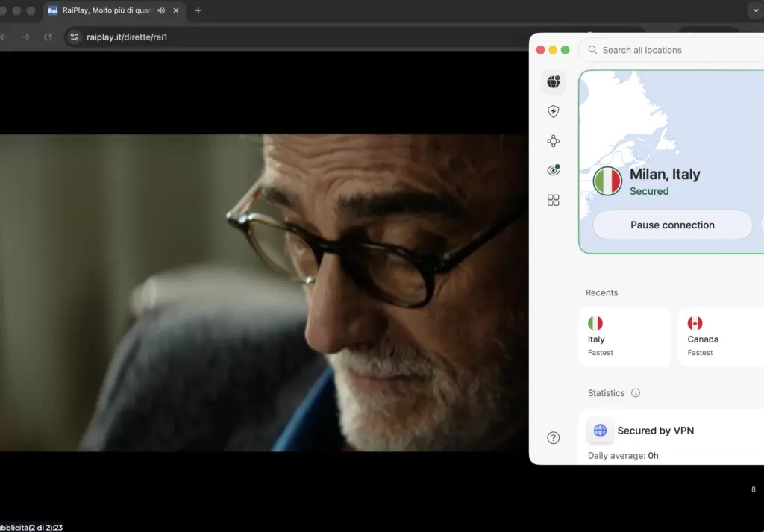764x532 pixels.
Task: Click the Secured by VPN statistics card
Action: click(x=671, y=436)
